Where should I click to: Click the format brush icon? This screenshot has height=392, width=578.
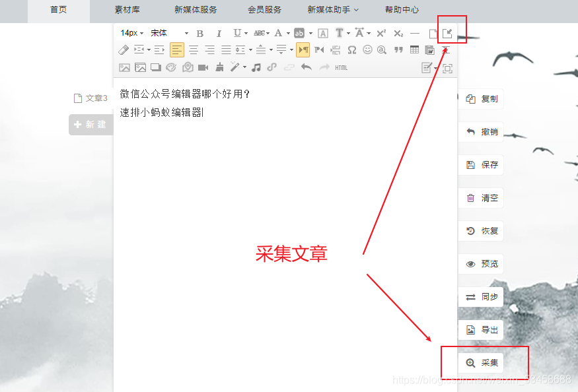(x=219, y=67)
